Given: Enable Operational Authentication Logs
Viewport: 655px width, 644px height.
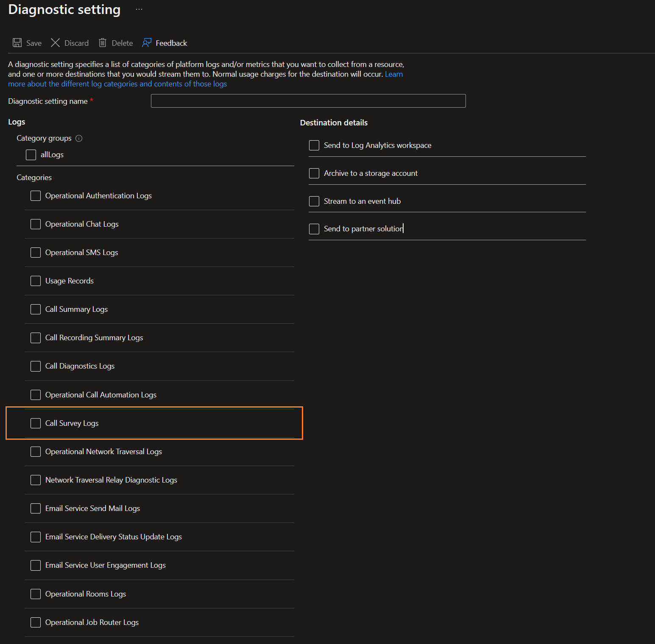Looking at the screenshot, I should 36,196.
